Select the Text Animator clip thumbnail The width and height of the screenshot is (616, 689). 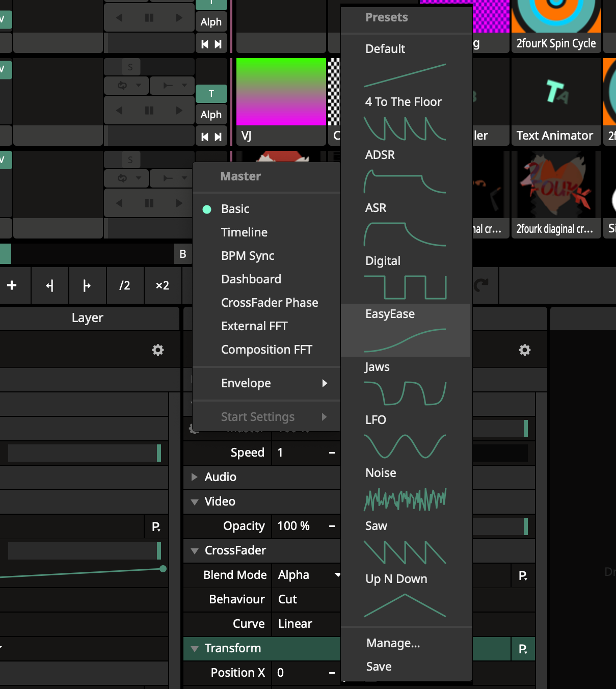tap(555, 101)
